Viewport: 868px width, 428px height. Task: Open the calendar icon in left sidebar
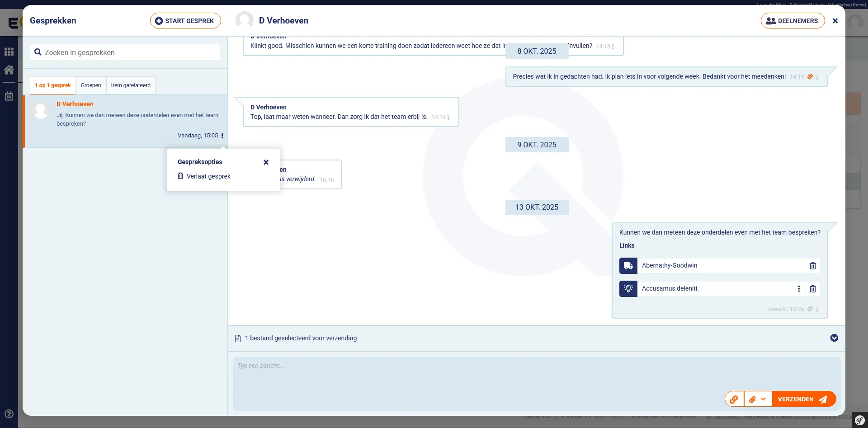(9, 96)
